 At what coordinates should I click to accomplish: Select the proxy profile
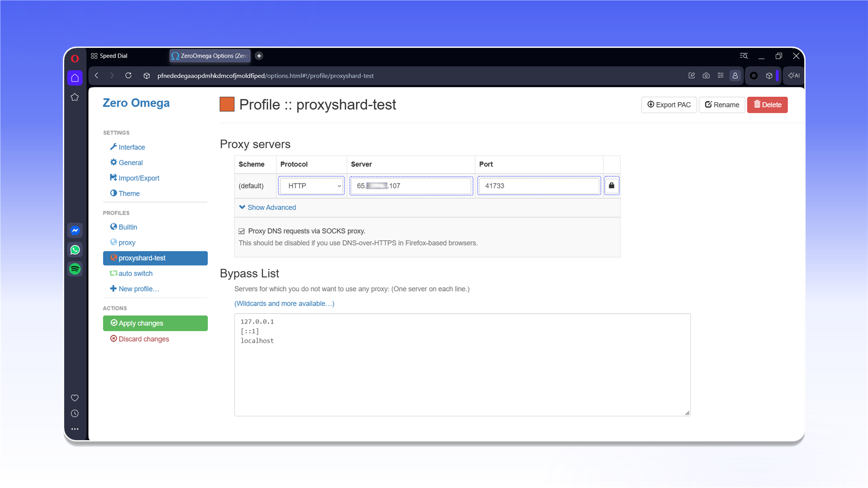coord(123,243)
